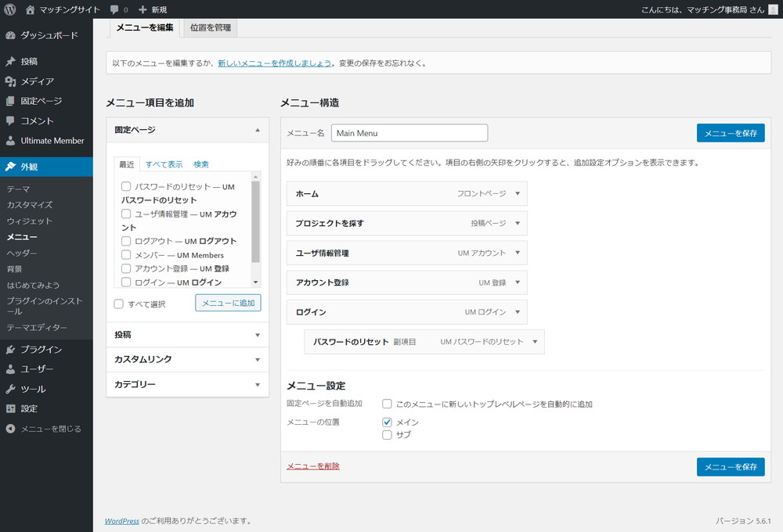The height and width of the screenshot is (532, 783).
Task: Click the メニューを削除 link
Action: tap(313, 466)
